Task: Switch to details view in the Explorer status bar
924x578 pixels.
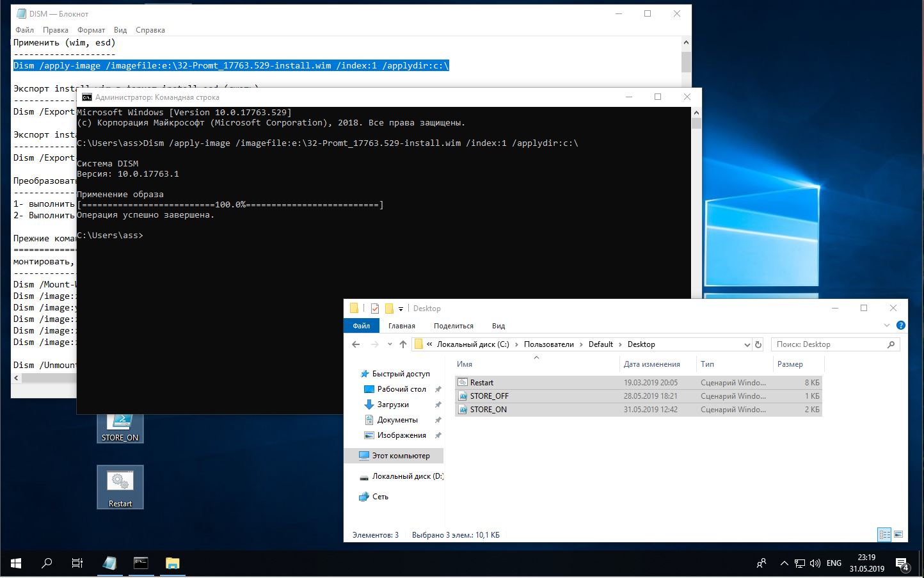Action: pyautogui.click(x=884, y=534)
